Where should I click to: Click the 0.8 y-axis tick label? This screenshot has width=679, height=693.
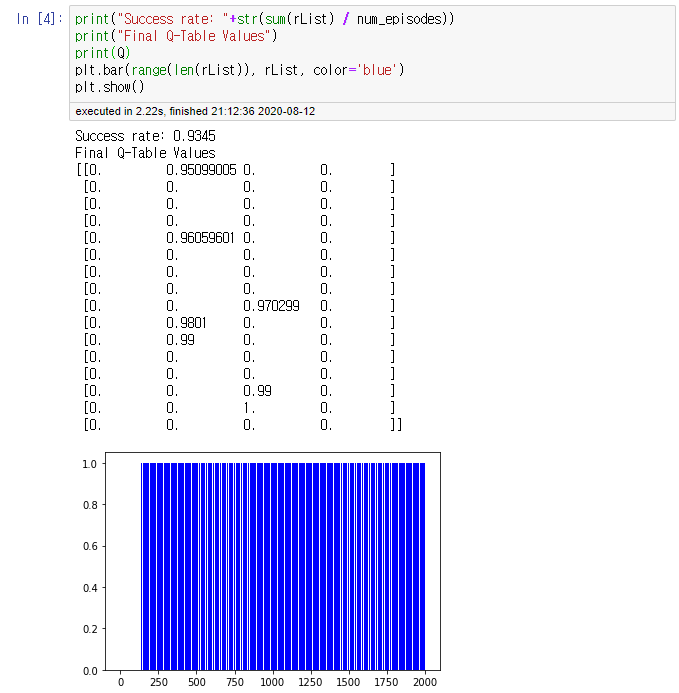(x=90, y=505)
